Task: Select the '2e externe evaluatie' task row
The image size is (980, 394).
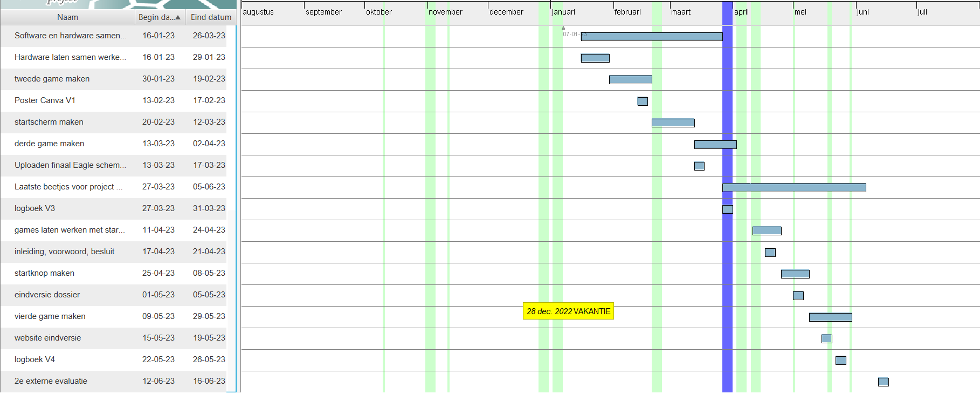Action: coord(51,381)
